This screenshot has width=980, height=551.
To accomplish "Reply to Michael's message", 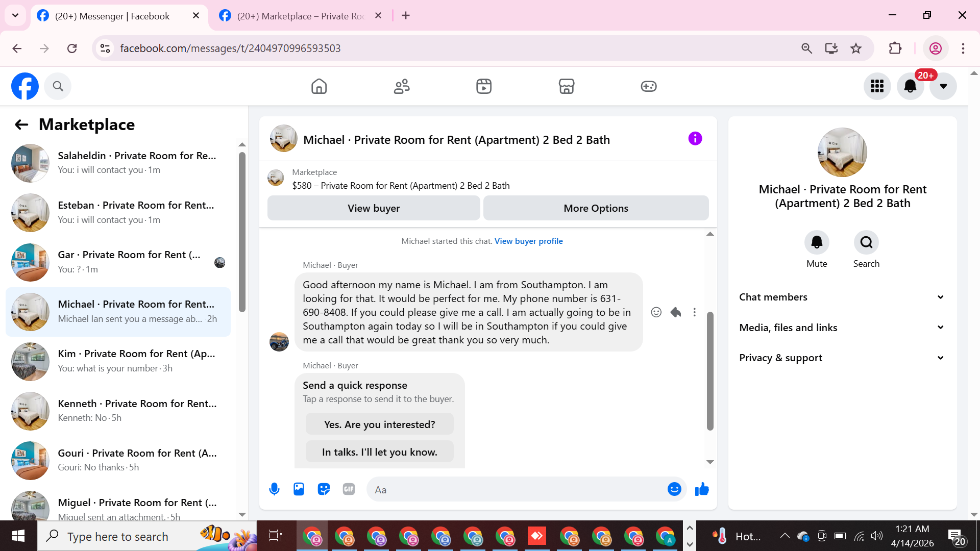I will coord(676,312).
